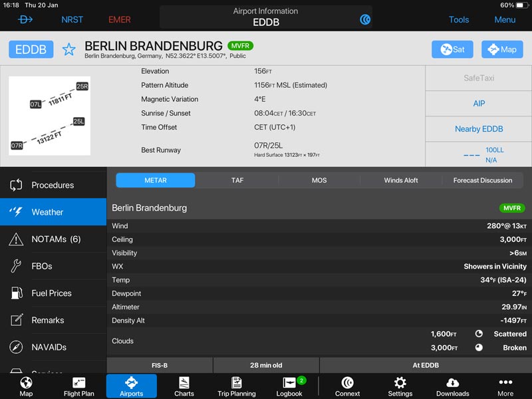Open the NRST nearest list
This screenshot has width=532, height=399.
pyautogui.click(x=72, y=20)
